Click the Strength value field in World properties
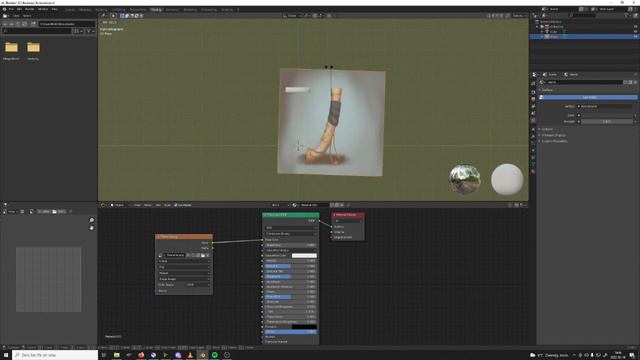The height and width of the screenshot is (360, 640). pos(607,122)
